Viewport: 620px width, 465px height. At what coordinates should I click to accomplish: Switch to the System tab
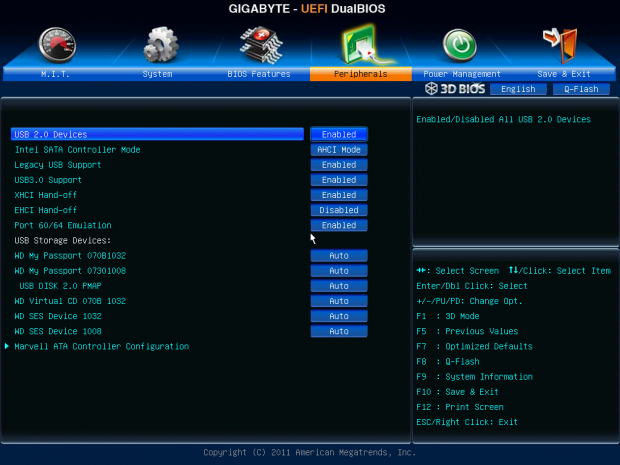click(x=157, y=74)
